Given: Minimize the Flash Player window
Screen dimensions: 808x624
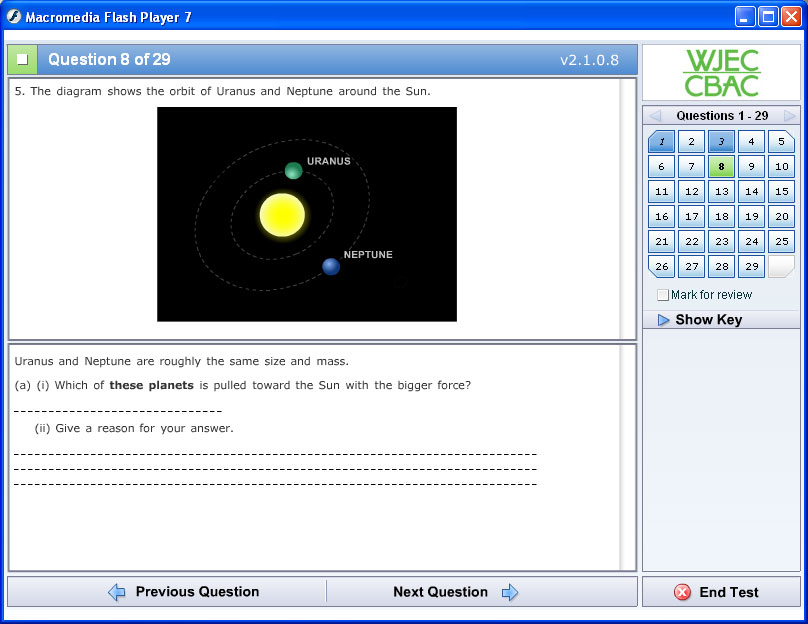Looking at the screenshot, I should coord(744,16).
